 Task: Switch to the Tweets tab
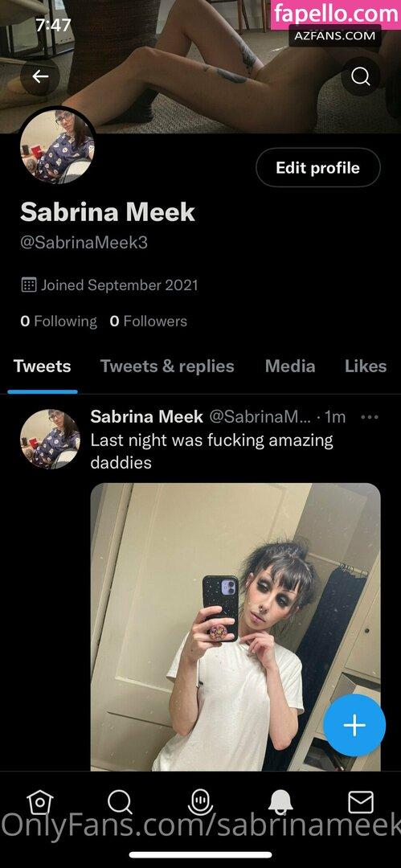pyautogui.click(x=42, y=366)
